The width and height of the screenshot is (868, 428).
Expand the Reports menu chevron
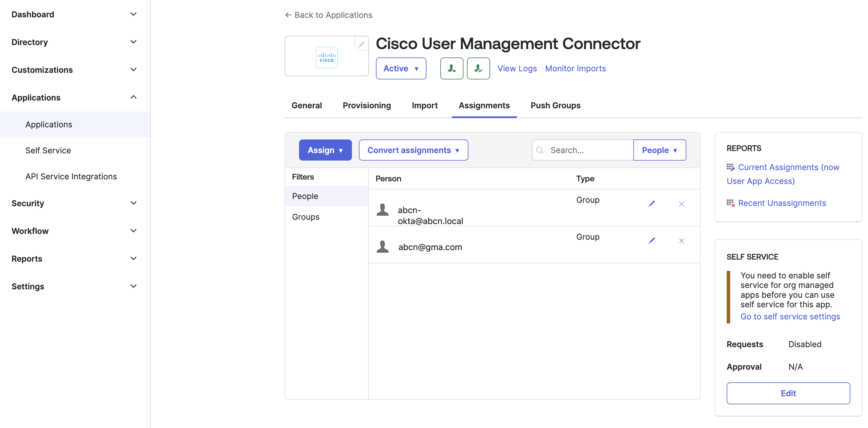133,258
